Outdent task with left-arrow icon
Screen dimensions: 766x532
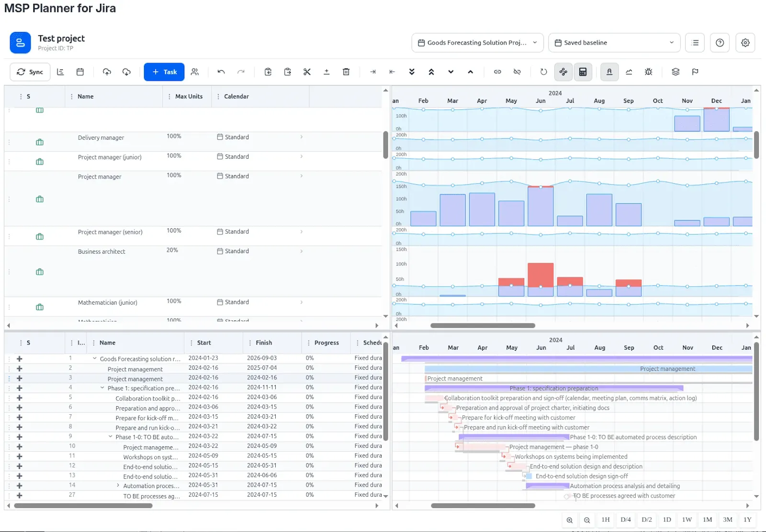(392, 72)
